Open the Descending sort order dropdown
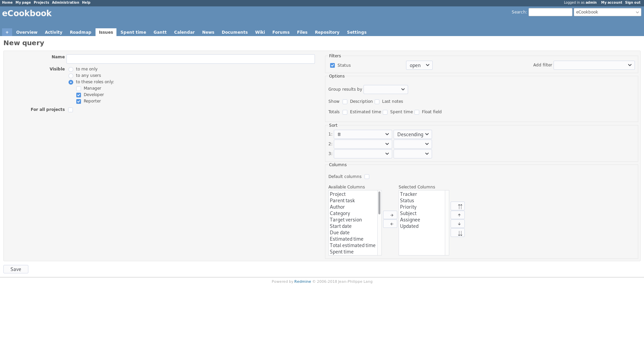The width and height of the screenshot is (644, 361). [412, 134]
